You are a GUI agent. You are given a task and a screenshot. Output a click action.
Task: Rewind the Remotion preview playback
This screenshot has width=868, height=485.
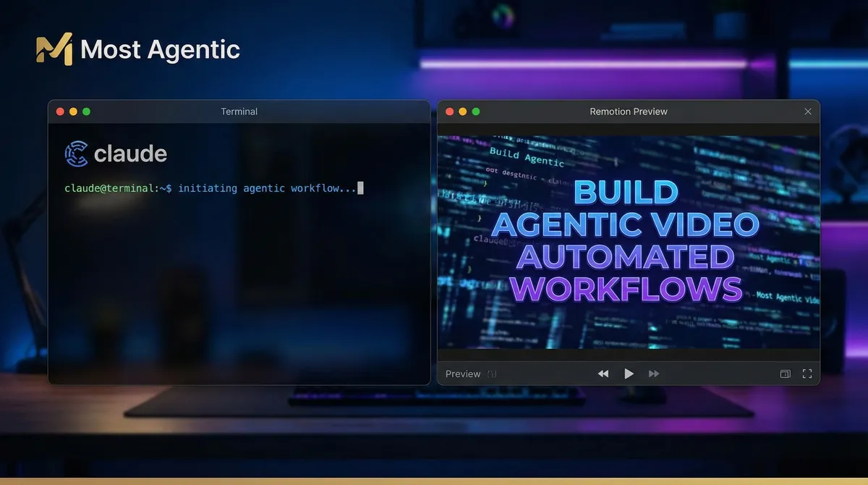(603, 373)
